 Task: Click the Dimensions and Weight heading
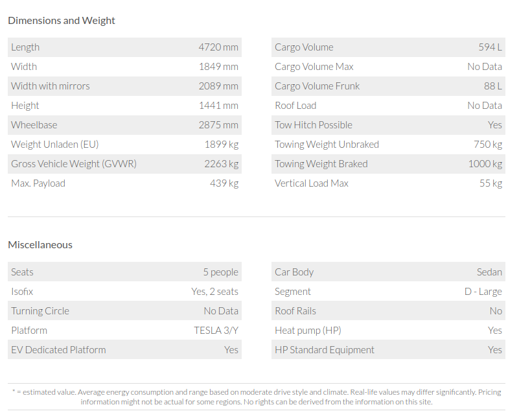62,20
